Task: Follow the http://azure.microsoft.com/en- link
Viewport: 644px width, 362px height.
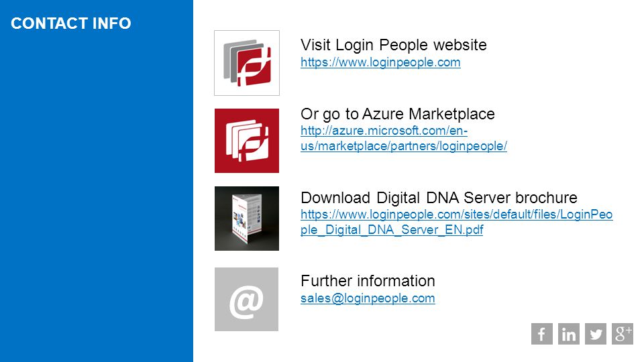Action: tap(384, 131)
